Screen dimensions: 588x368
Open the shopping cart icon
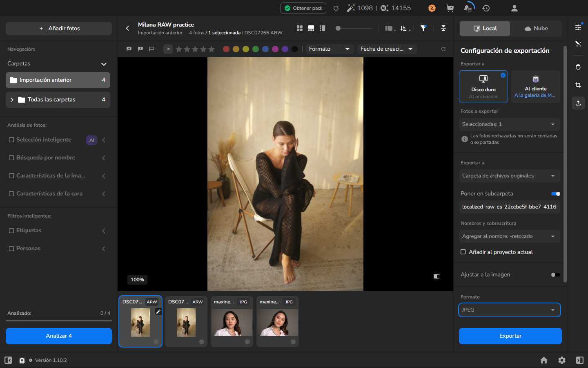(450, 8)
